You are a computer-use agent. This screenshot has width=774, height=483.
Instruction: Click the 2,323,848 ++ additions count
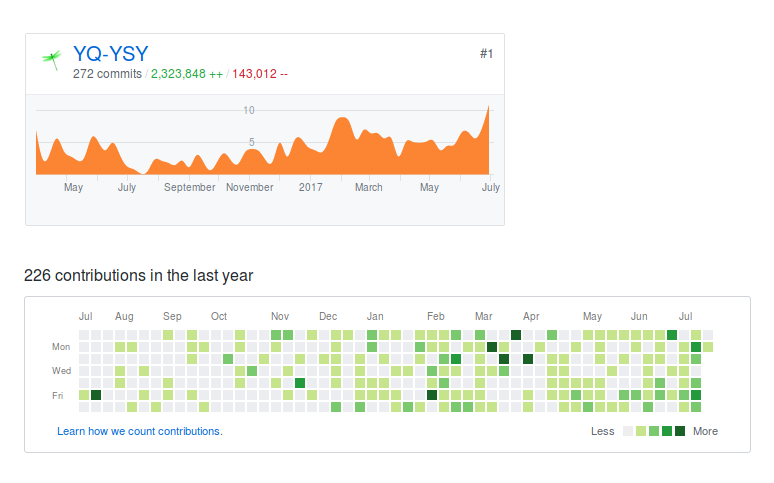click(x=187, y=74)
